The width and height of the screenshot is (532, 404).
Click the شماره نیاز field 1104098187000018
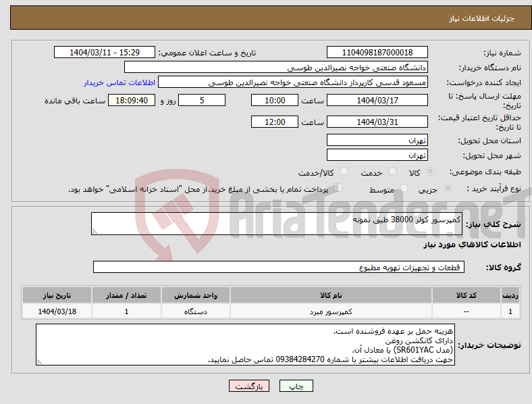[377, 52]
